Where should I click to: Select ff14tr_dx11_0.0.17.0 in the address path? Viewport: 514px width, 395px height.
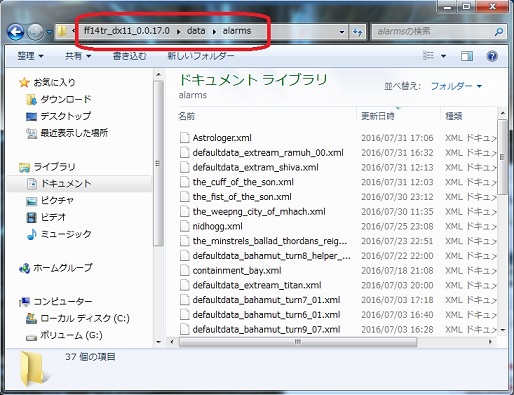pos(127,31)
